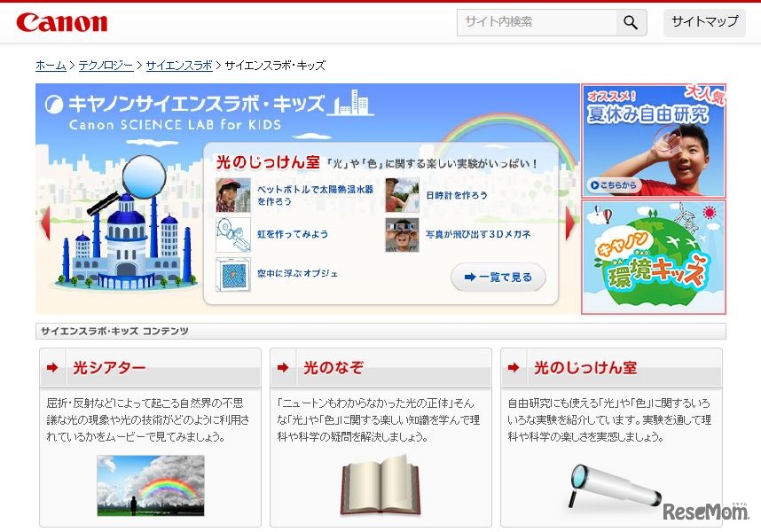Open テクノロジー breadcrumb link
The width and height of the screenshot is (761, 532).
106,65
